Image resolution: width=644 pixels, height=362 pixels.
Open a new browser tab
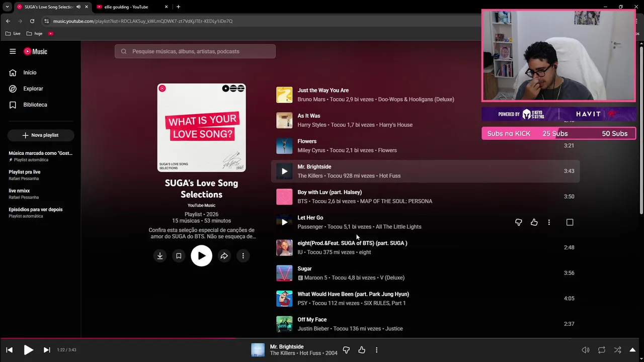[178, 7]
